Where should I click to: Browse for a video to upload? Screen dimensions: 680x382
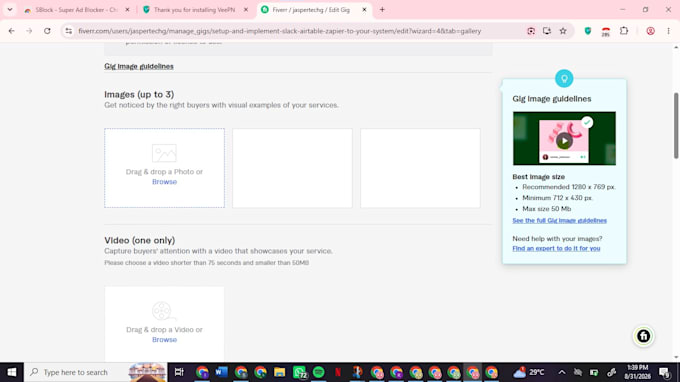pos(164,340)
